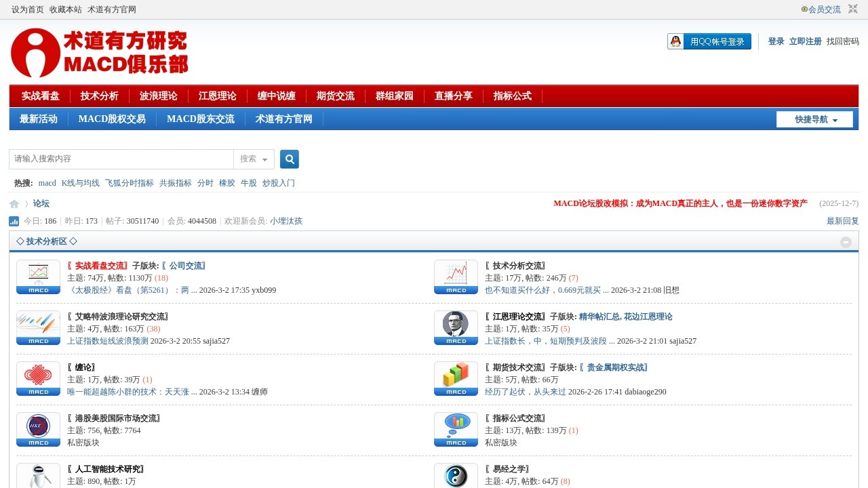The image size is (868, 488).
Task: Click the 立即注册 link
Action: coord(805,42)
